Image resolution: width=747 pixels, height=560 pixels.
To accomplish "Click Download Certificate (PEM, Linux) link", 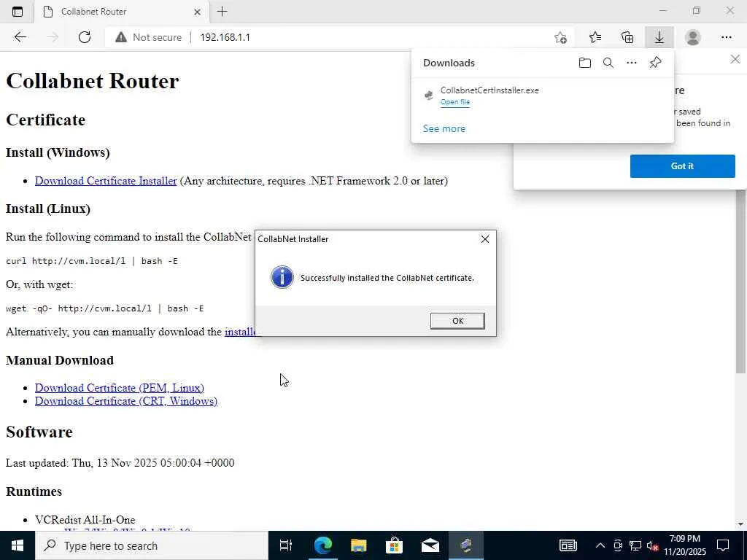I will (120, 388).
